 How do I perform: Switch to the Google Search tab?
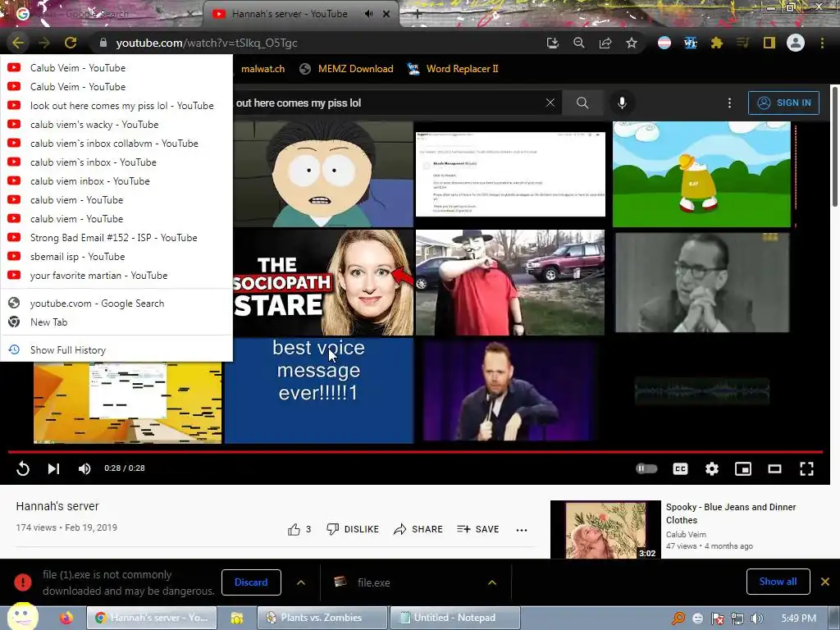coord(102,14)
